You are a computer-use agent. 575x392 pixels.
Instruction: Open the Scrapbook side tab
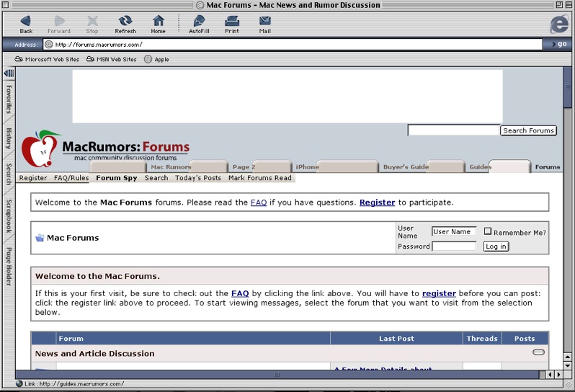(9, 216)
